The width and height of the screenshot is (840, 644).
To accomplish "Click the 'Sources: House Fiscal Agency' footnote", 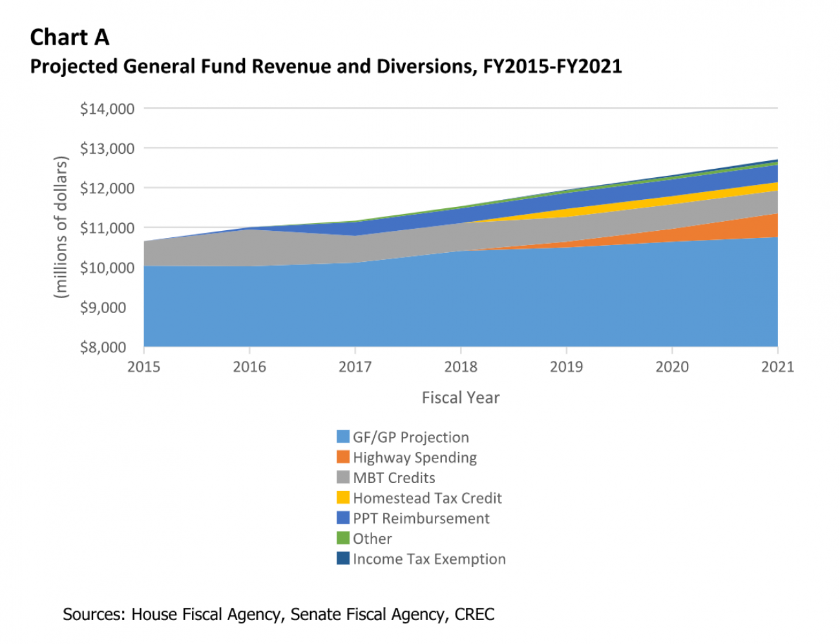I will [278, 614].
